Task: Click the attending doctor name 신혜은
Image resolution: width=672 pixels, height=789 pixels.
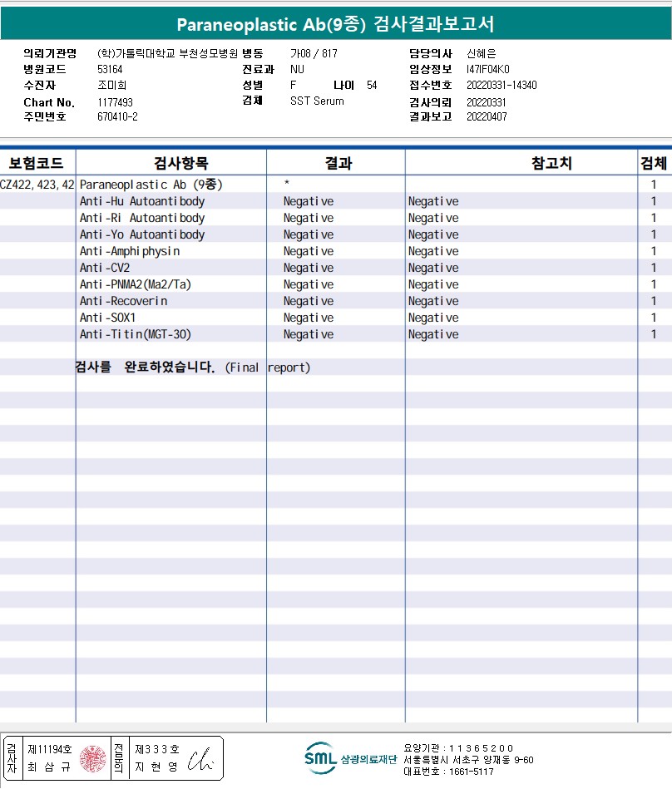Action: [482, 53]
